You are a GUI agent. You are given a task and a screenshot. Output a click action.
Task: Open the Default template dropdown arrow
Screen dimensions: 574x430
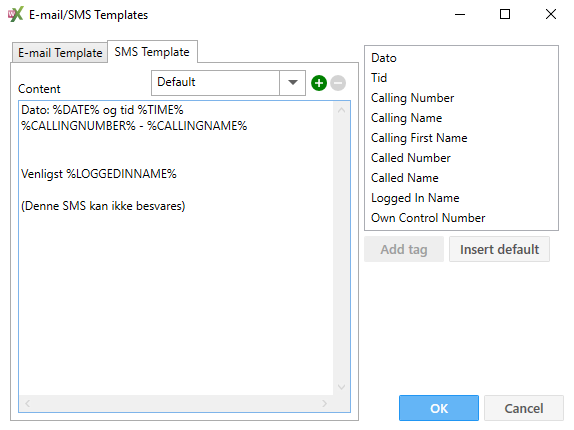point(292,83)
